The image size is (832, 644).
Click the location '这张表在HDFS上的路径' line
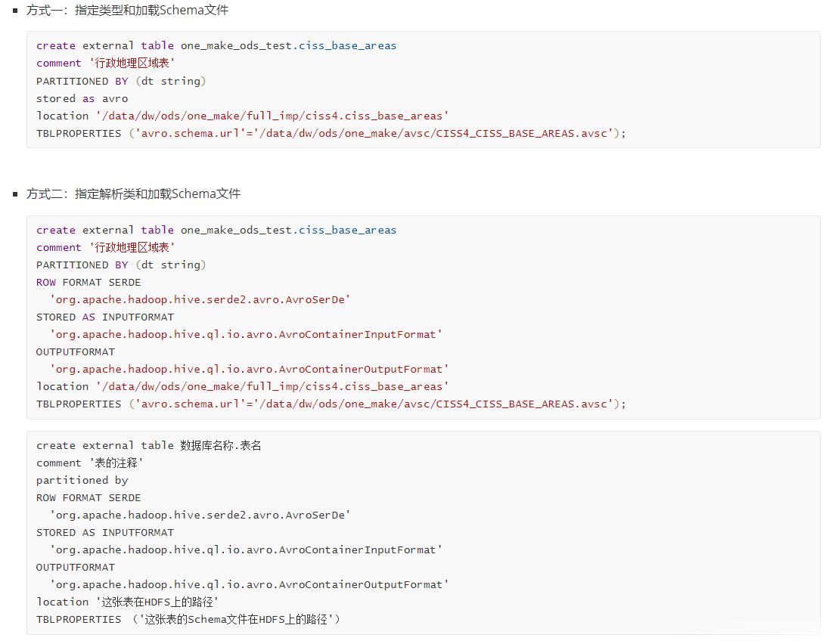127,602
